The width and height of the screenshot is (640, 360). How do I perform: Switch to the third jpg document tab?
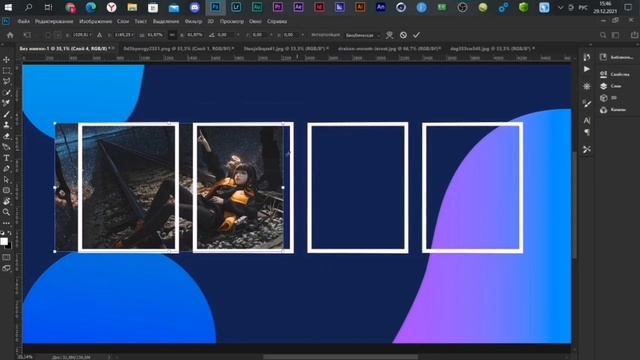[x=287, y=49]
